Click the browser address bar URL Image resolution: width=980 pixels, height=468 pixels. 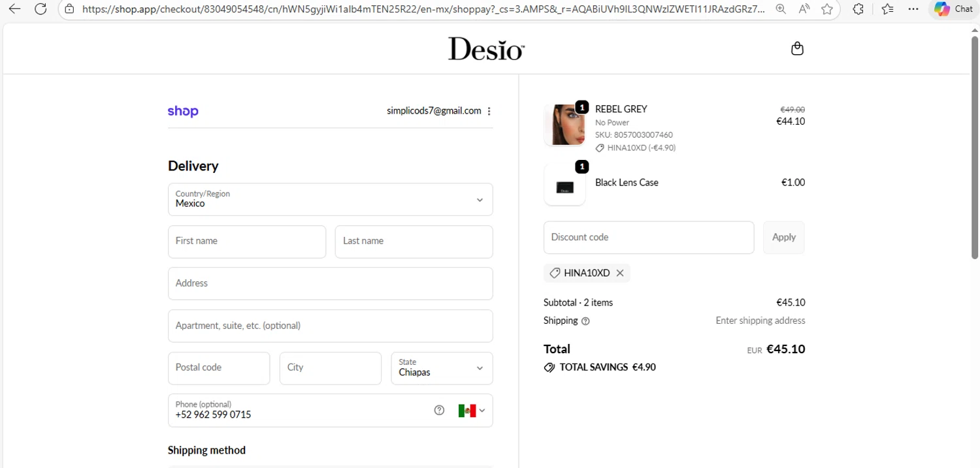(423, 9)
